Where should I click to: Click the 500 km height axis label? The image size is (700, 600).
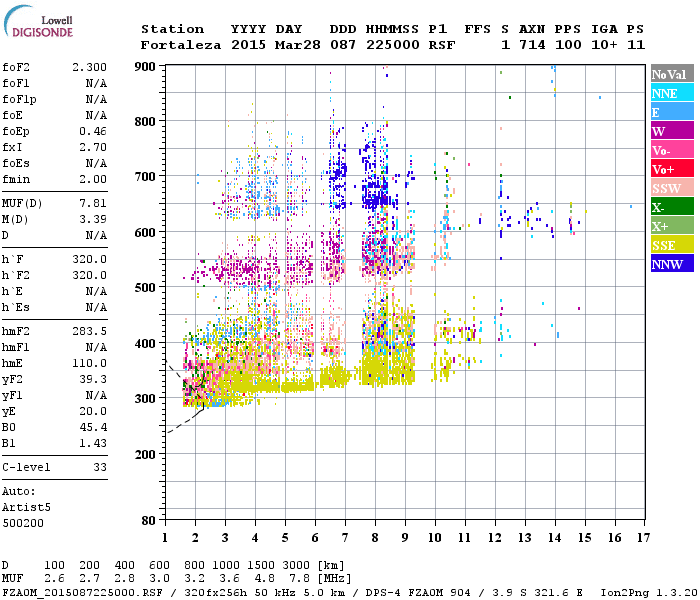click(145, 287)
